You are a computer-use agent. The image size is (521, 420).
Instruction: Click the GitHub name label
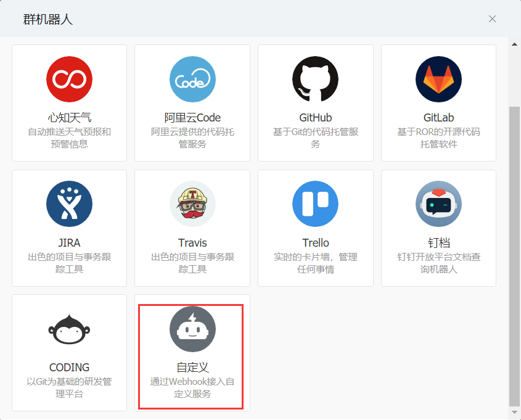(x=315, y=118)
